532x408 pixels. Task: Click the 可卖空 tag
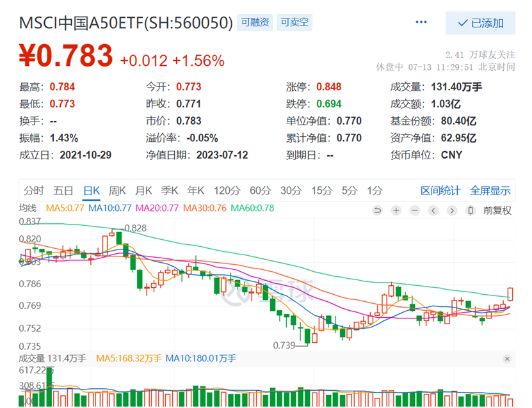pyautogui.click(x=294, y=22)
